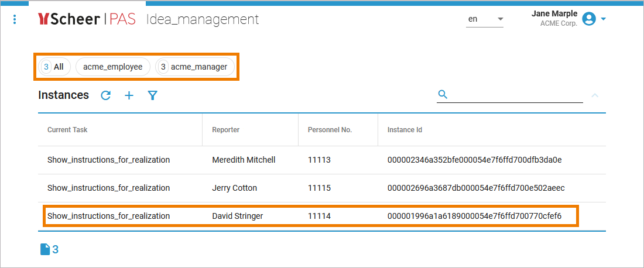Open the instance filter funnel icon
Screen dimensions: 644x268
153,95
